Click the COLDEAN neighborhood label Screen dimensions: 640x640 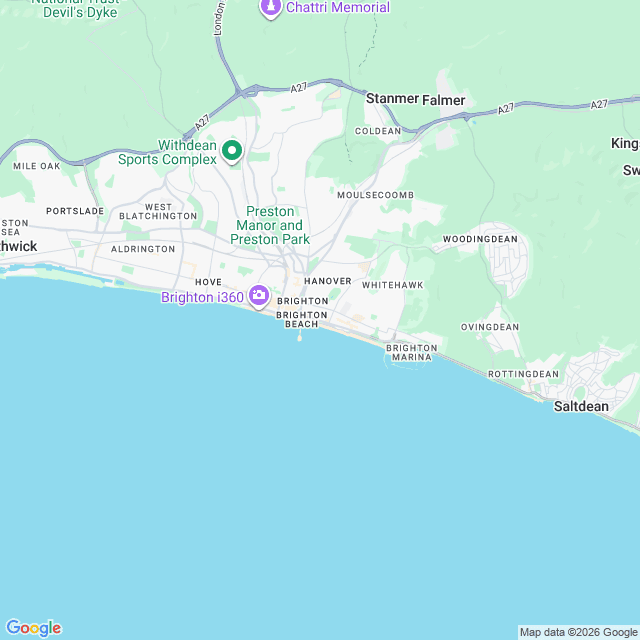click(x=378, y=131)
